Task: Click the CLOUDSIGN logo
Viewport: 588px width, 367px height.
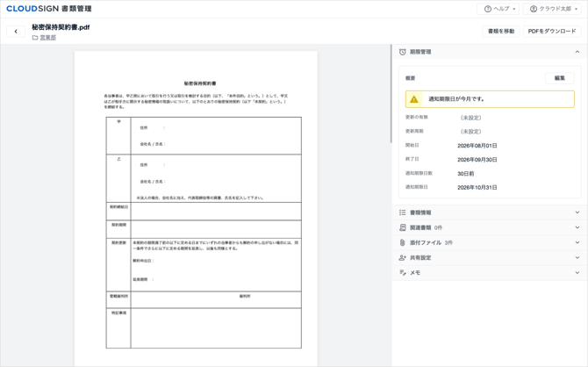Action: 32,9
